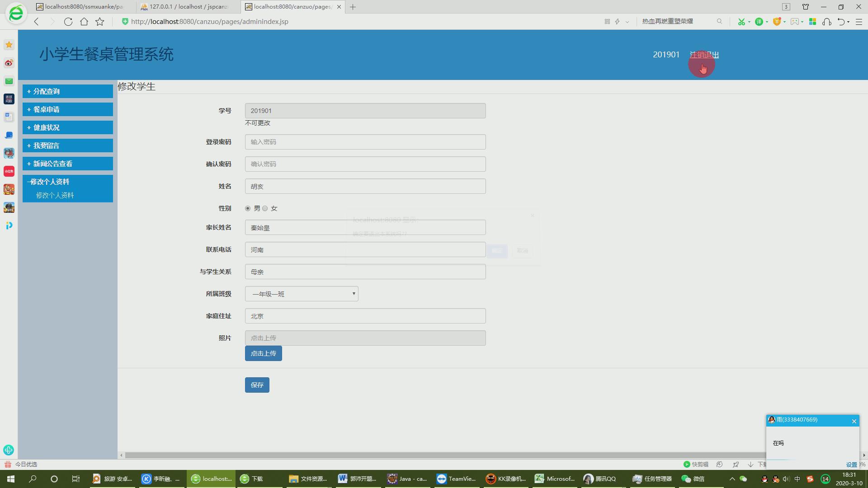Switch to the ssmxuanke browser tab
Viewport: 868px width, 488px height.
(x=84, y=7)
